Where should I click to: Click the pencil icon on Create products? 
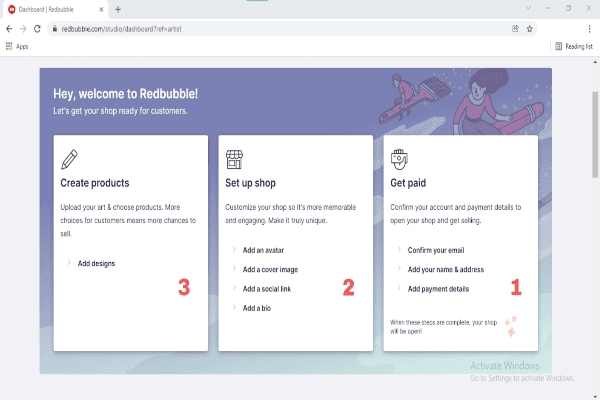click(69, 159)
